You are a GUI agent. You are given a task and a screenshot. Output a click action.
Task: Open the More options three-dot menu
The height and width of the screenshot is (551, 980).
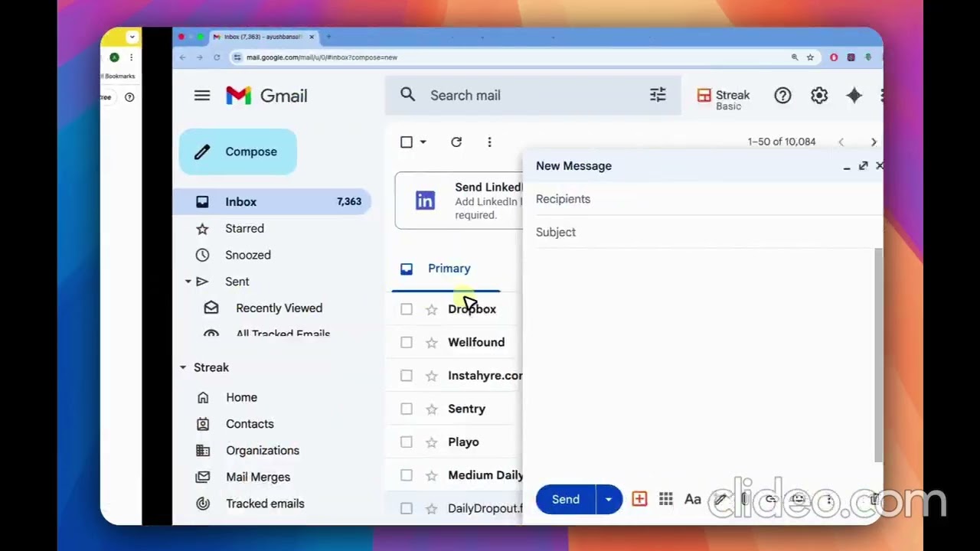[x=489, y=142]
